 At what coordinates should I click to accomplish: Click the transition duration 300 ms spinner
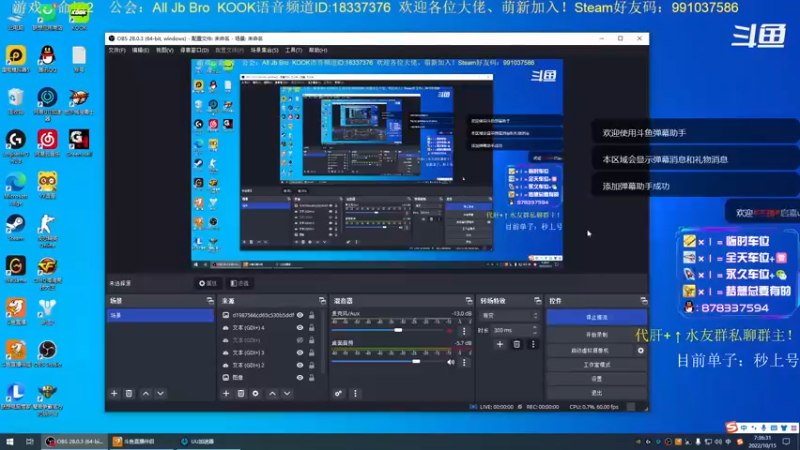[x=515, y=330]
